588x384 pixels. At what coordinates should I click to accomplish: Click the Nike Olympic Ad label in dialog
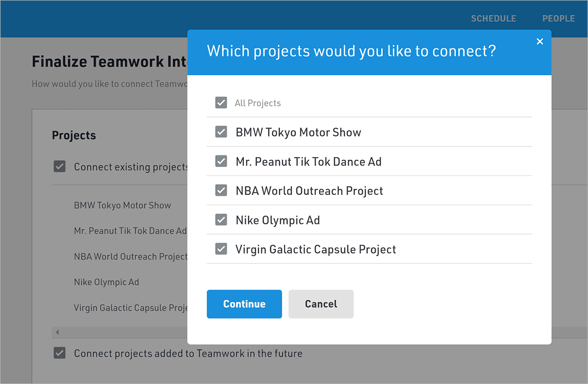coord(277,220)
